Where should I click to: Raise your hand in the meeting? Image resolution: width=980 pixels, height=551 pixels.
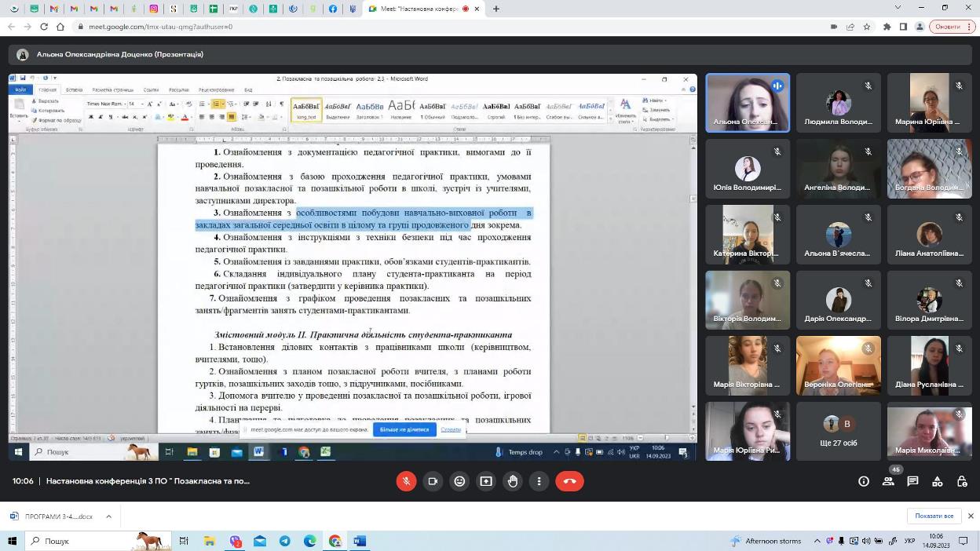point(513,481)
